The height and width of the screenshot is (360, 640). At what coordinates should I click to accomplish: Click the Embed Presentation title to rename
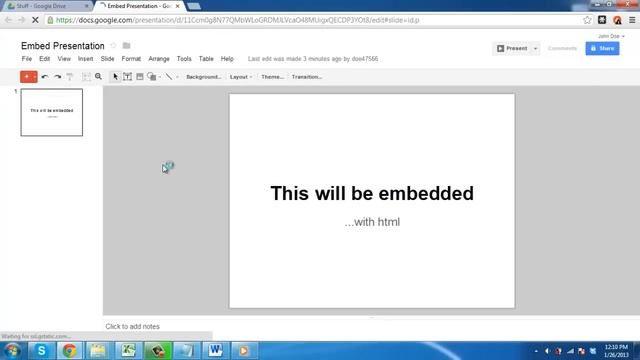coord(63,46)
